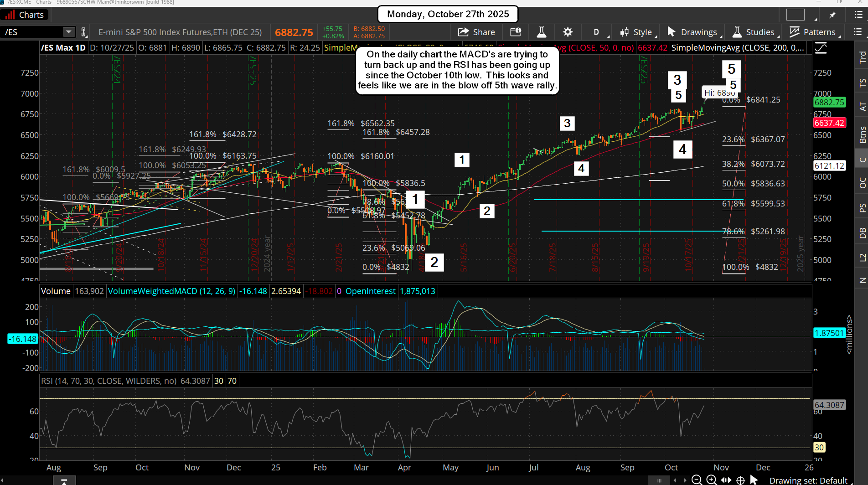The image size is (868, 485).
Task: Click the pan chart arrows icon
Action: click(726, 480)
